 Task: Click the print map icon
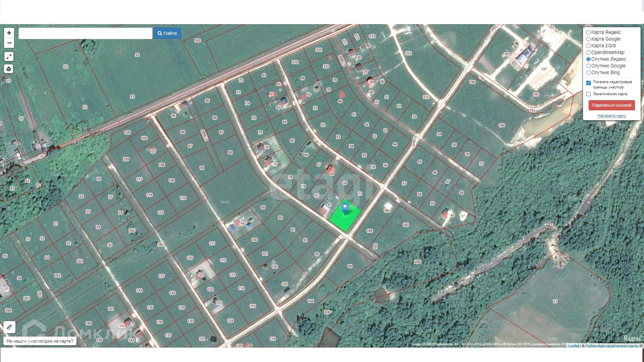(9, 69)
